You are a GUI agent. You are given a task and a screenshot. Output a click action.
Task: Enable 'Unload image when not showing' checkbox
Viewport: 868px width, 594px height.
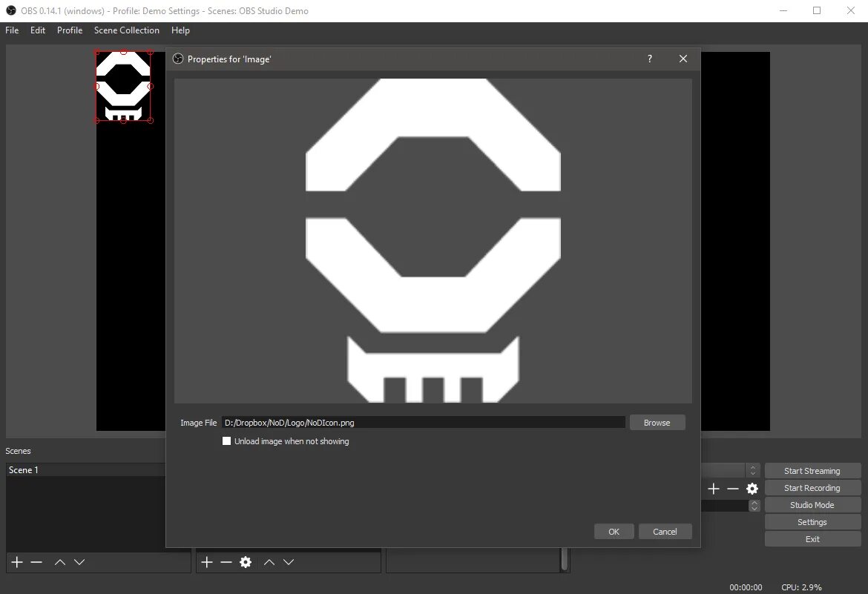[226, 441]
